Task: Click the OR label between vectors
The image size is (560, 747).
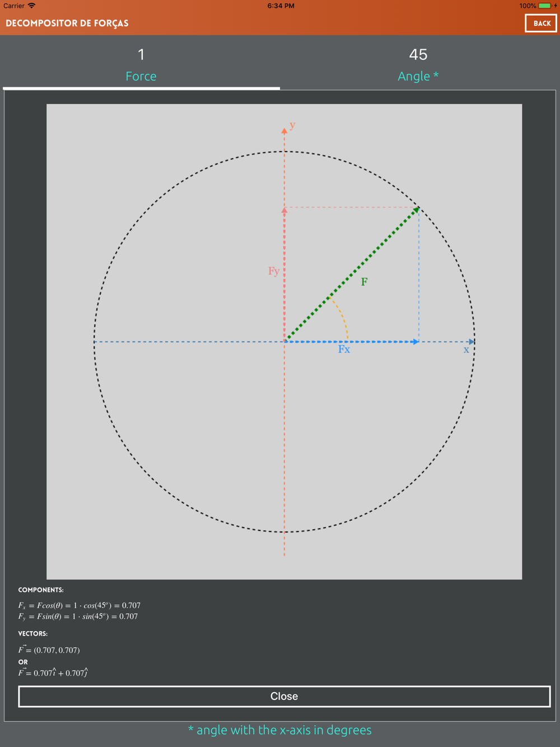Action: (x=23, y=662)
